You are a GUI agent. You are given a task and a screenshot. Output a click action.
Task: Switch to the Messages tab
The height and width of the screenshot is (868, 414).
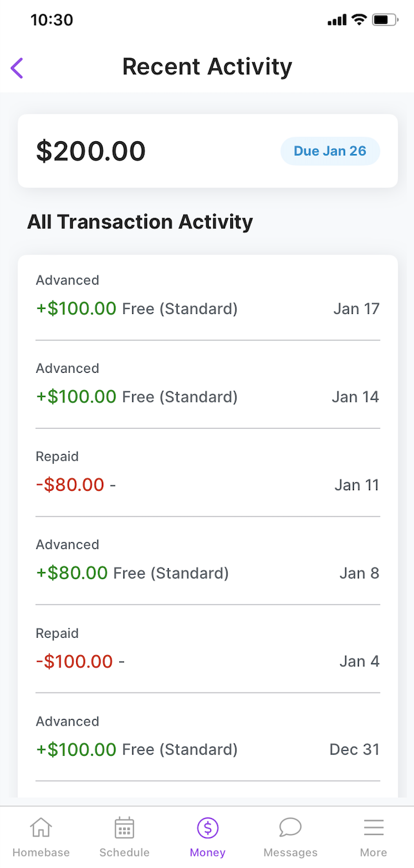click(x=290, y=836)
